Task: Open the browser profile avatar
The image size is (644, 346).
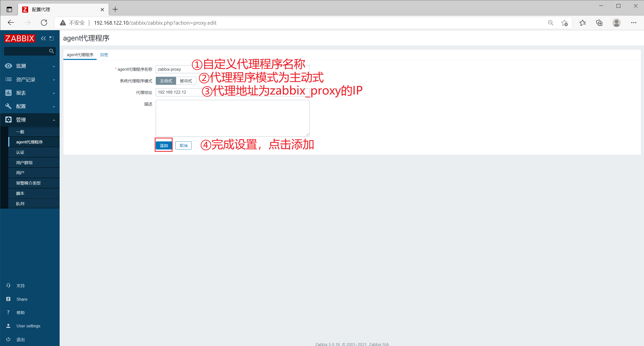Action: click(x=616, y=23)
